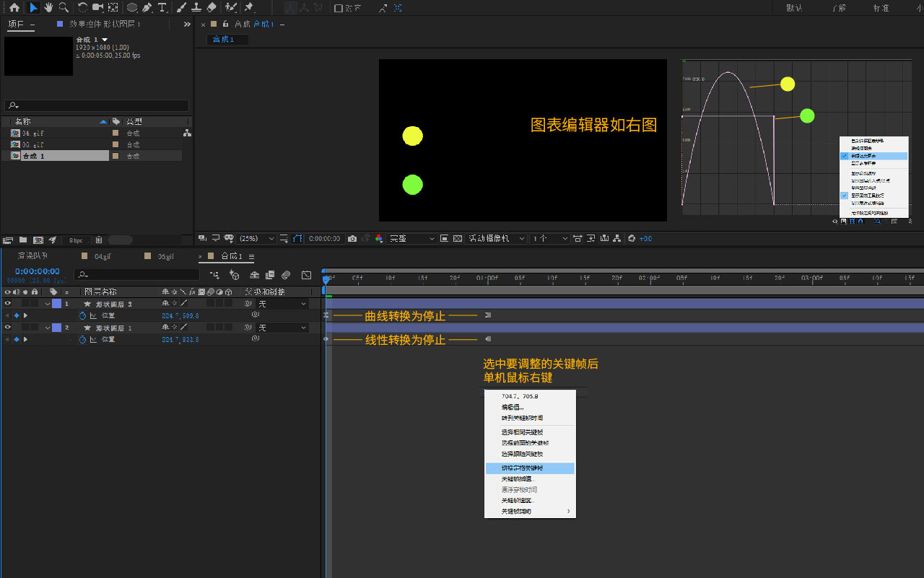Select the Pen tool

tap(147, 7)
